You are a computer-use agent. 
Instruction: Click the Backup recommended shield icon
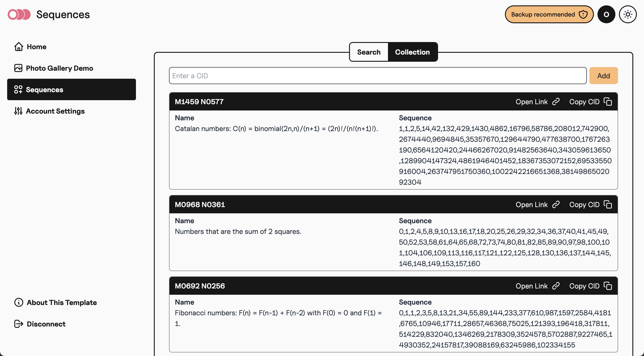tap(583, 14)
